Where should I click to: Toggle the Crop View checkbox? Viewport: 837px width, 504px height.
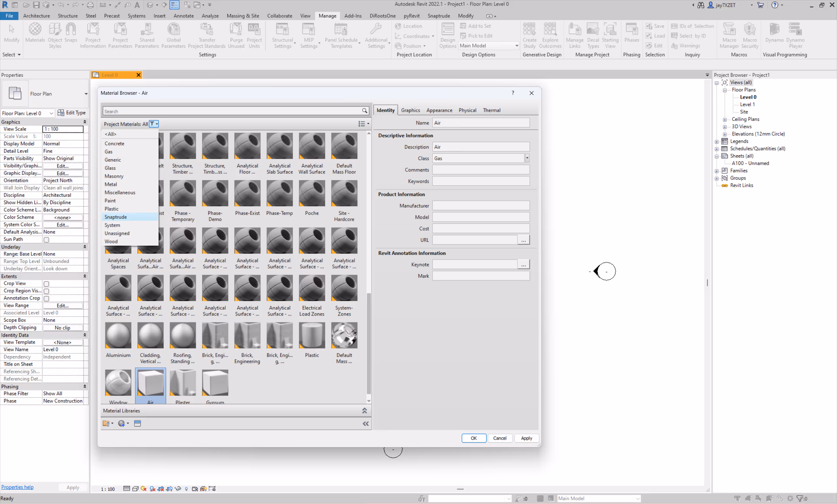(46, 284)
